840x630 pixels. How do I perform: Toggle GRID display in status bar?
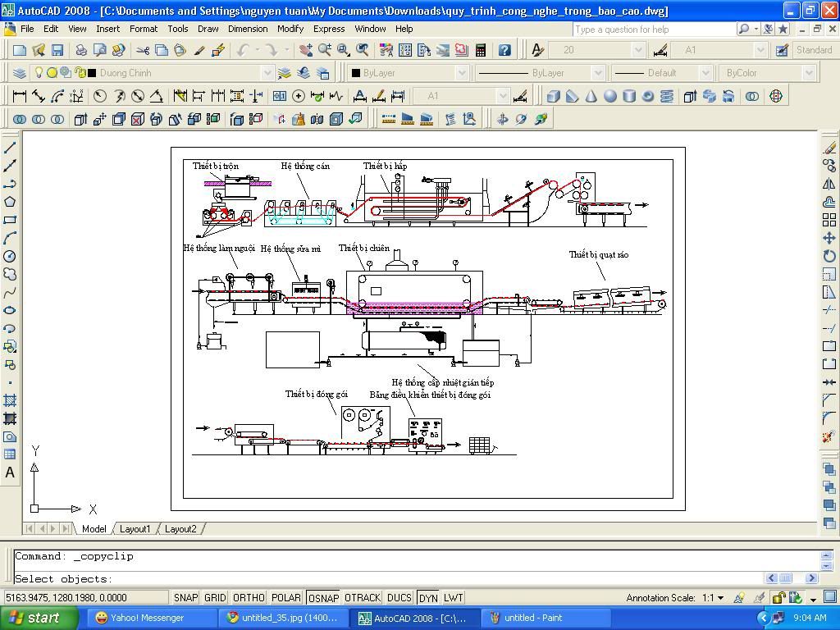[x=215, y=597]
